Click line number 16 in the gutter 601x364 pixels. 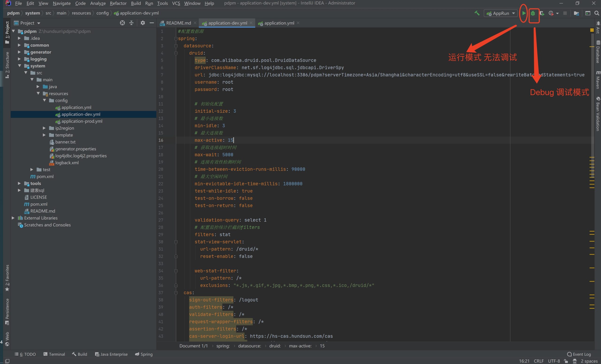[161, 140]
